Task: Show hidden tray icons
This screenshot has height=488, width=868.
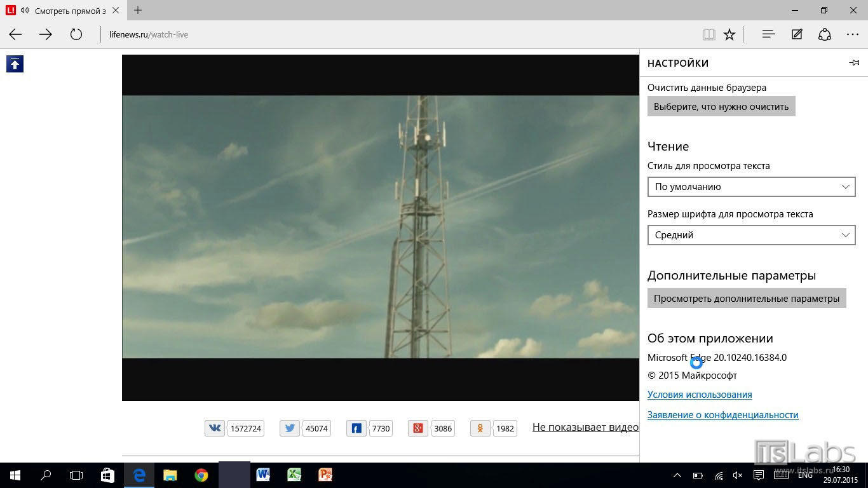Action: pos(677,475)
